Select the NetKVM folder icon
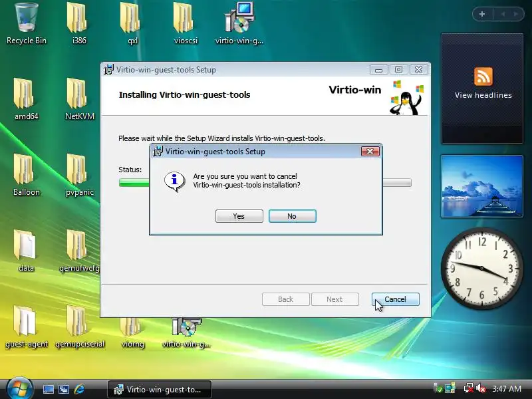This screenshot has height=399, width=532. [79, 99]
